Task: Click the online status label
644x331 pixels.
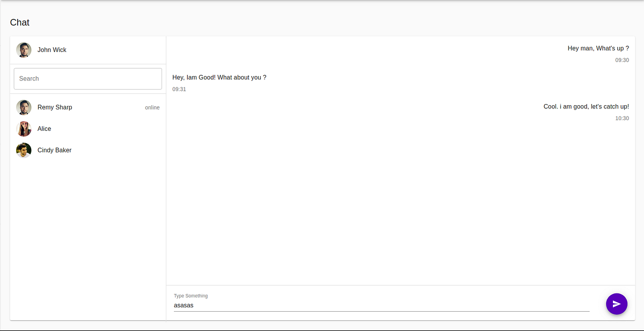Action: coord(152,107)
